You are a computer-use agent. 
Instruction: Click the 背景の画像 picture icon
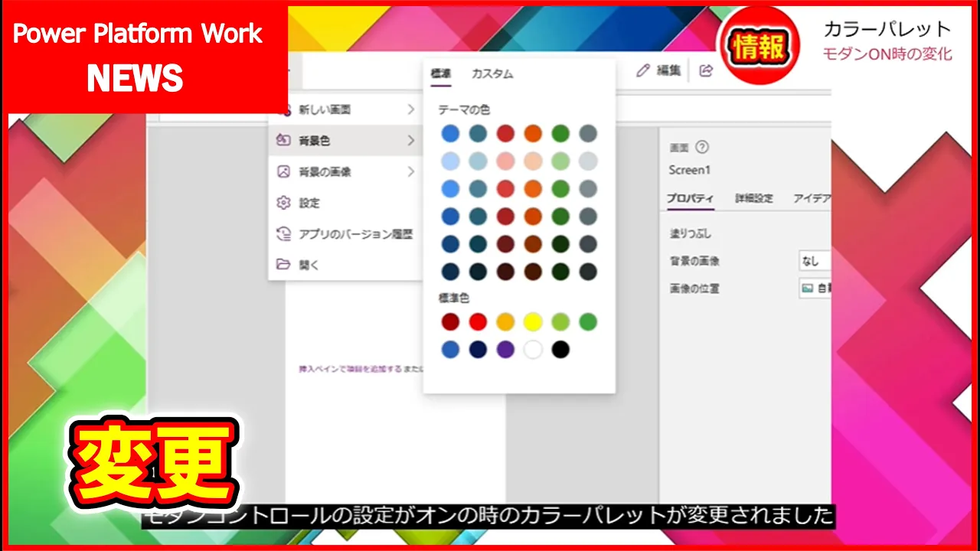(283, 171)
